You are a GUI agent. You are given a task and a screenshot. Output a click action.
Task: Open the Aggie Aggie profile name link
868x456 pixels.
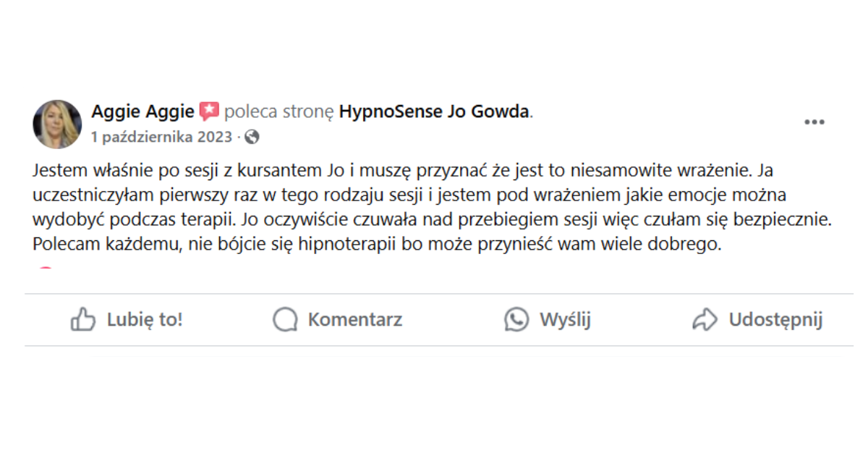click(142, 111)
